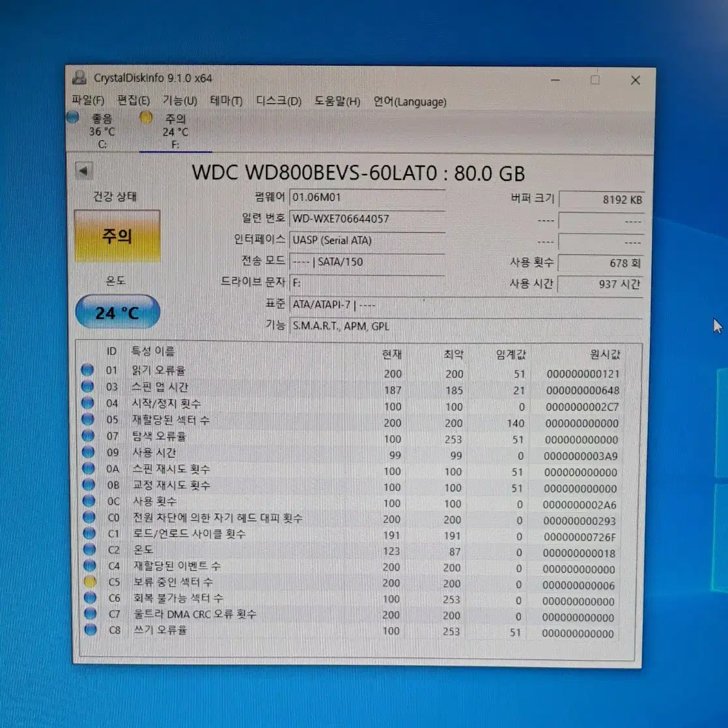
Task: Click the blue status dot for attribute 01
Action: coord(87,370)
